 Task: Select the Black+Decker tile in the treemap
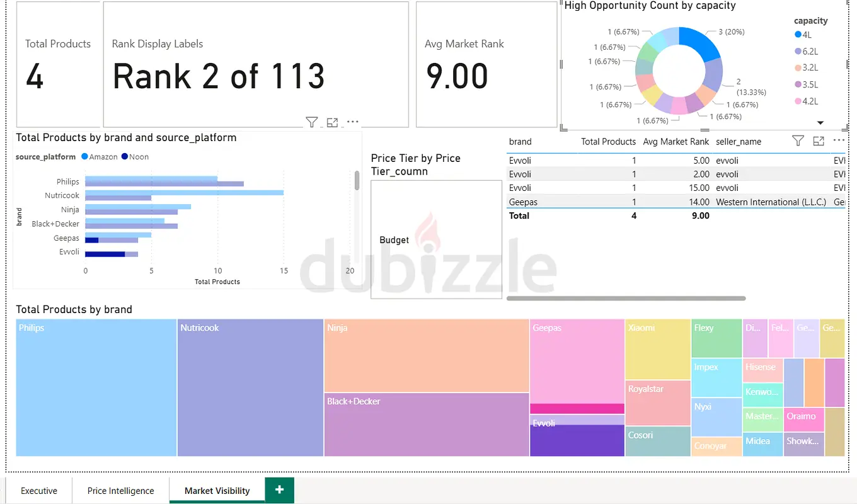click(427, 425)
